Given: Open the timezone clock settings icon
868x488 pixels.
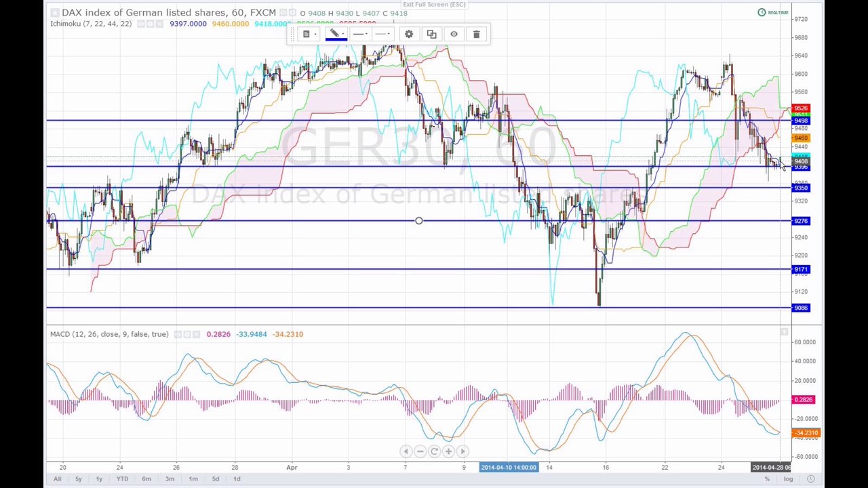Looking at the screenshot, I should pyautogui.click(x=811, y=479).
